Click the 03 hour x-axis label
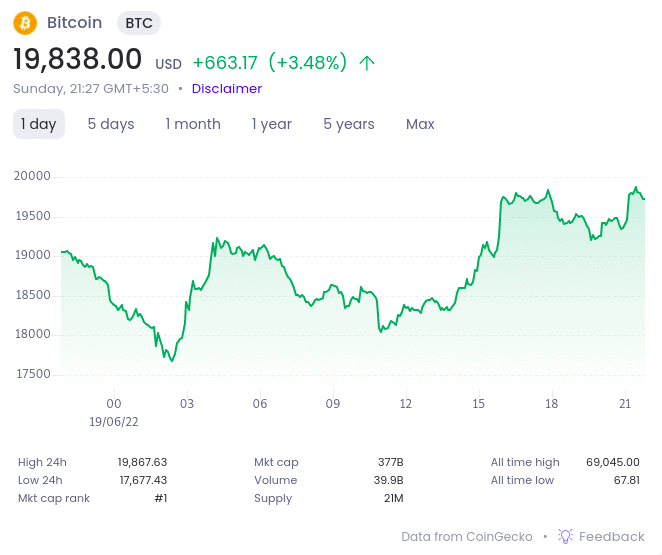This screenshot has width=662, height=555. [187, 404]
